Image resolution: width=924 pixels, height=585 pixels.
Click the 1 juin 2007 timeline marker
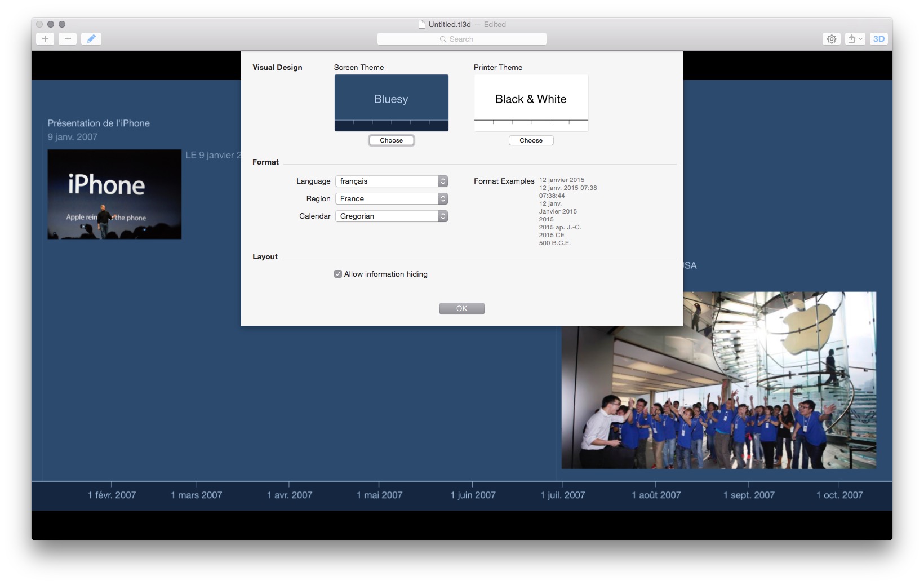click(473, 495)
